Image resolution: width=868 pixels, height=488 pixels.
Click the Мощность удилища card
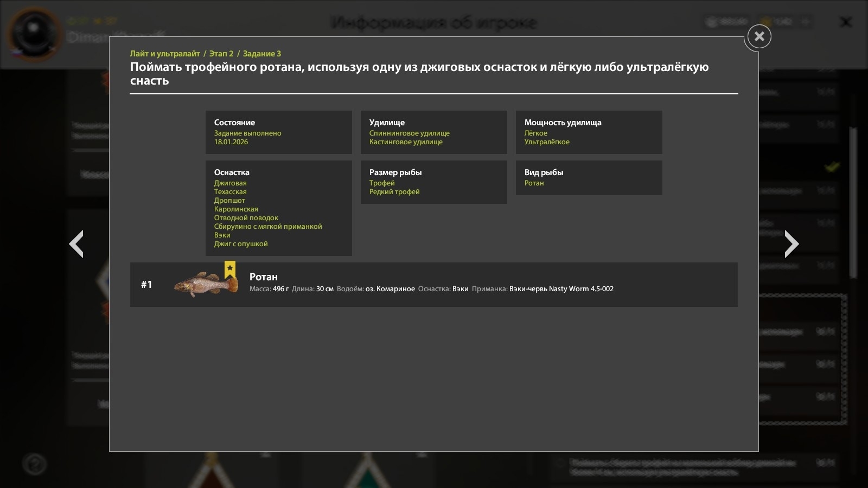(589, 132)
